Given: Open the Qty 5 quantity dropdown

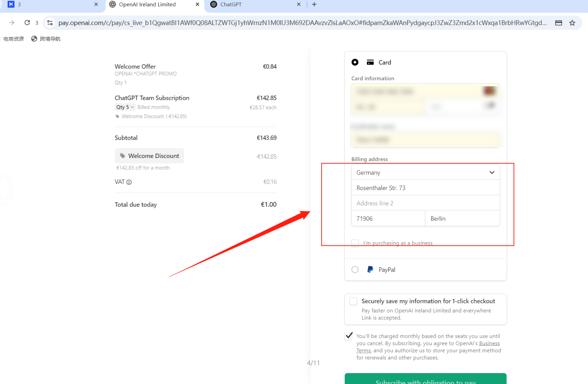Looking at the screenshot, I should click(125, 107).
